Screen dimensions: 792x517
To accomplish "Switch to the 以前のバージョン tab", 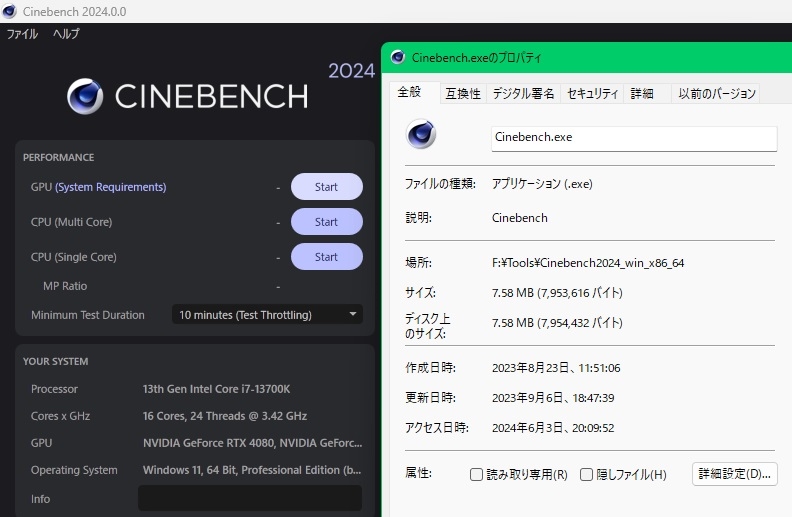I will [717, 93].
